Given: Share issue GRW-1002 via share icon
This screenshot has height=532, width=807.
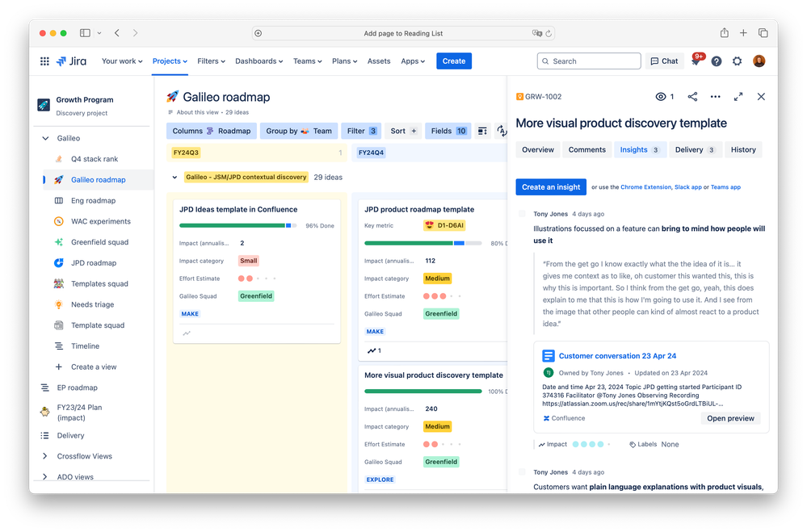Looking at the screenshot, I should (693, 97).
